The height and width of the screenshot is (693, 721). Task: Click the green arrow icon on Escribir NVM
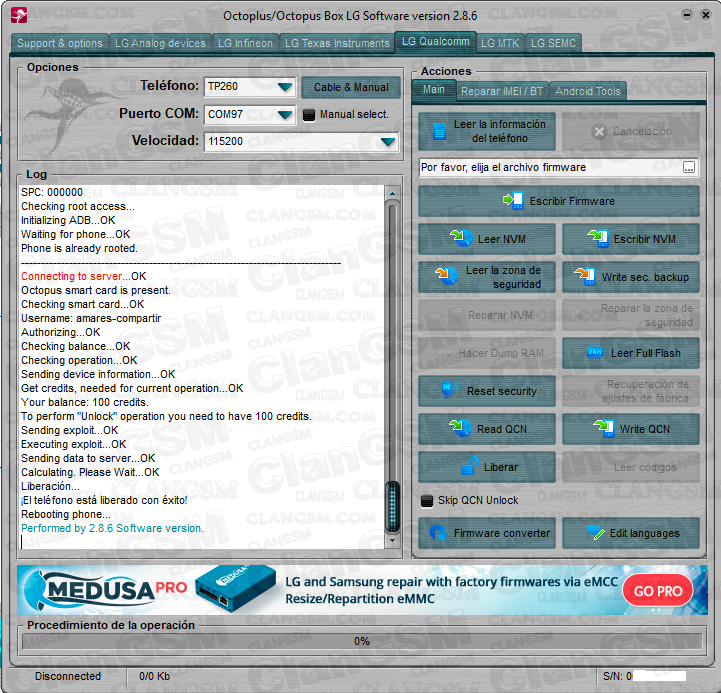point(598,238)
